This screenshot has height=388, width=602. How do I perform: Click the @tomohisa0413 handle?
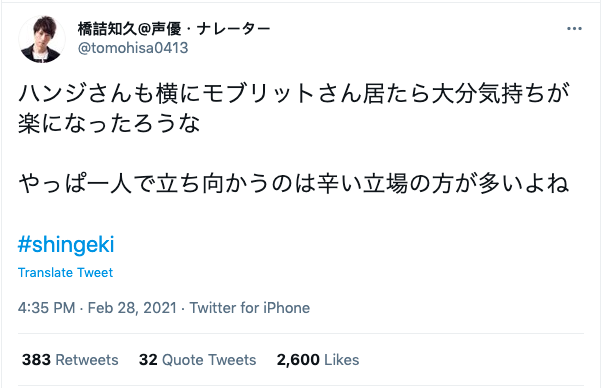(133, 48)
